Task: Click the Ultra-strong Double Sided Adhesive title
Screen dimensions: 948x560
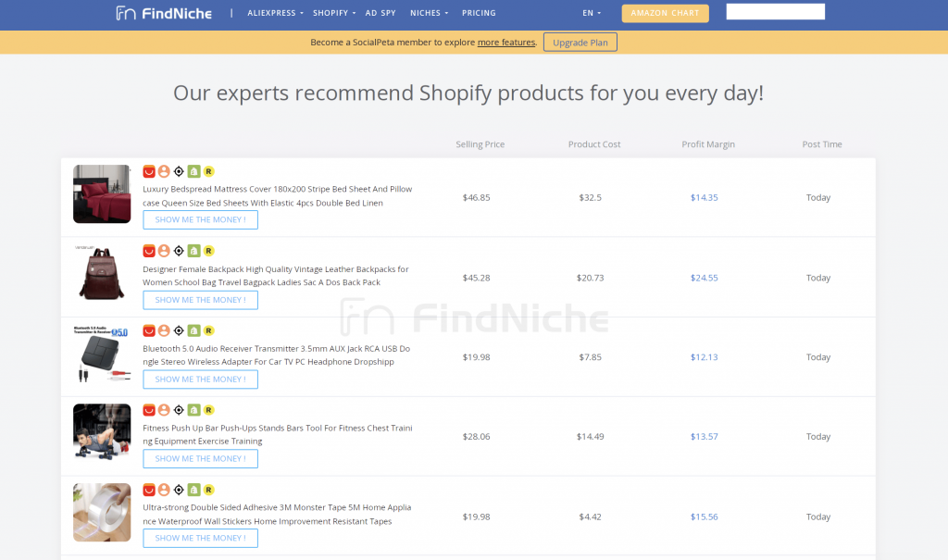Action: tap(277, 514)
